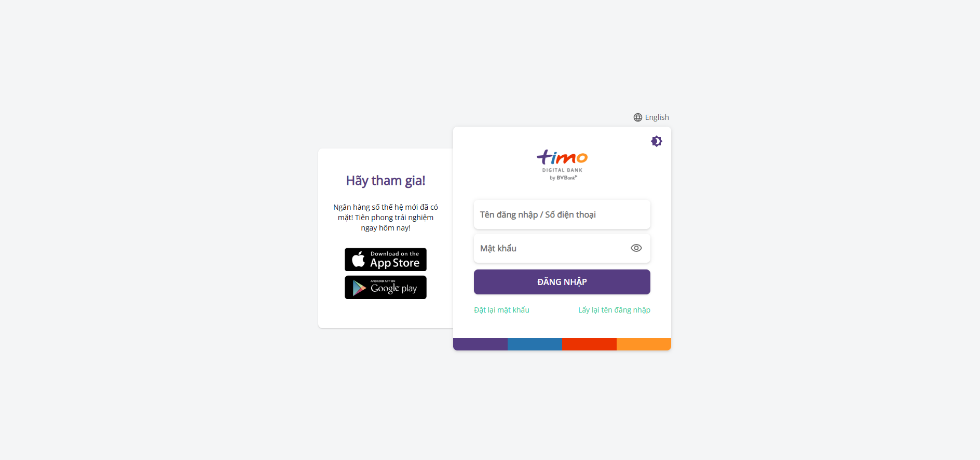Click the orange stripe at card bottom
The height and width of the screenshot is (460, 980).
(x=644, y=344)
